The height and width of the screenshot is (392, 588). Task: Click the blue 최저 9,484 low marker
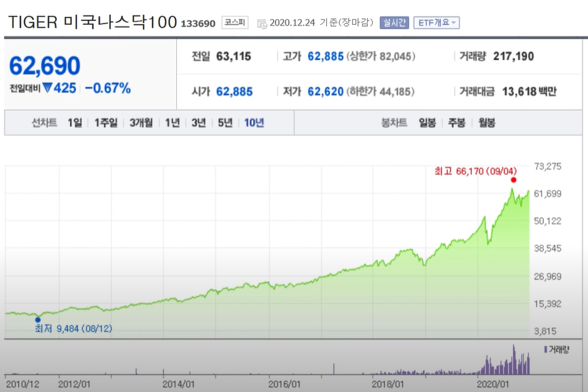click(x=38, y=320)
